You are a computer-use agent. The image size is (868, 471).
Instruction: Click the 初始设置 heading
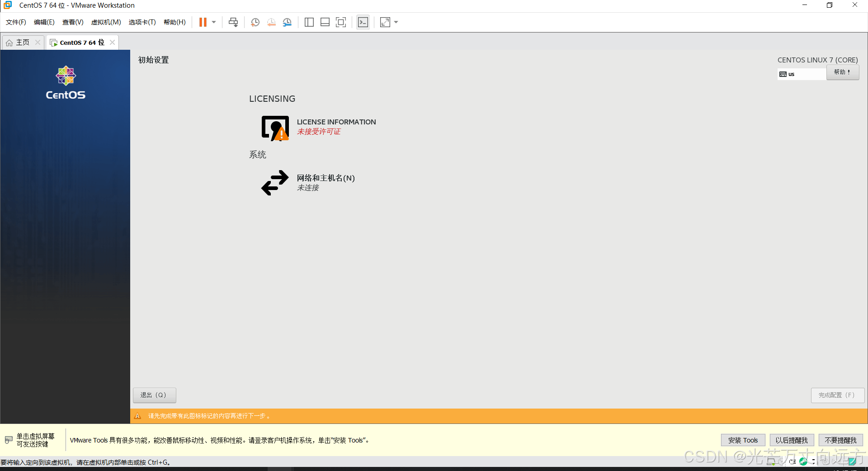[x=154, y=60]
